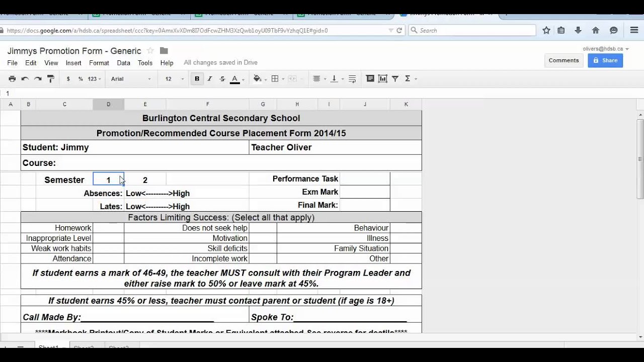
Task: Open the 123 more formats dropdown
Action: [x=94, y=79]
